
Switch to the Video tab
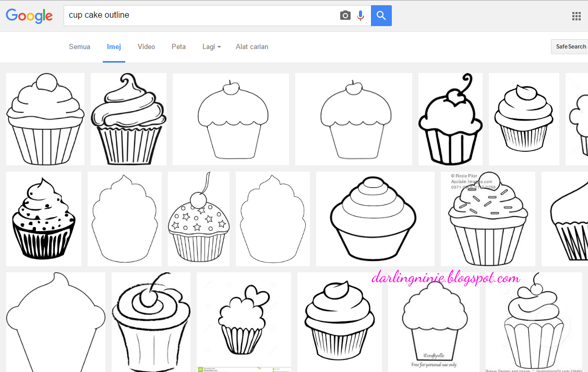coord(146,46)
